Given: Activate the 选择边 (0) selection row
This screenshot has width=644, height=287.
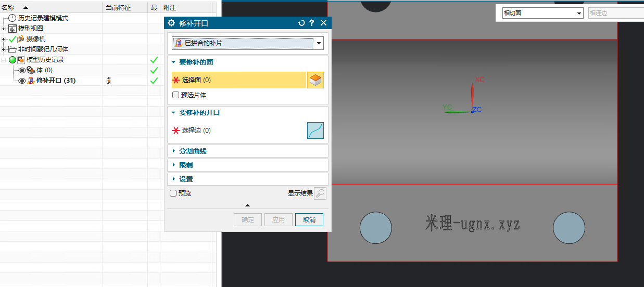Looking at the screenshot, I should point(238,131).
